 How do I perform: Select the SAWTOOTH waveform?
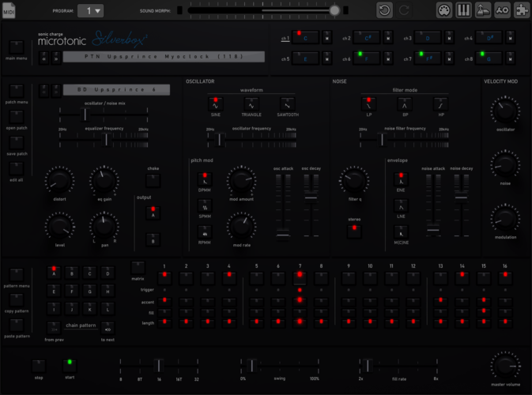[288, 105]
